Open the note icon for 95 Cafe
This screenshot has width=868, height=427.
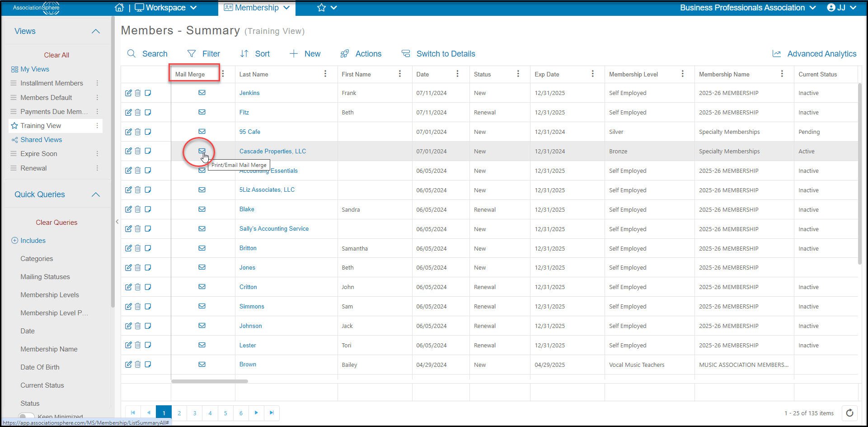click(x=148, y=132)
